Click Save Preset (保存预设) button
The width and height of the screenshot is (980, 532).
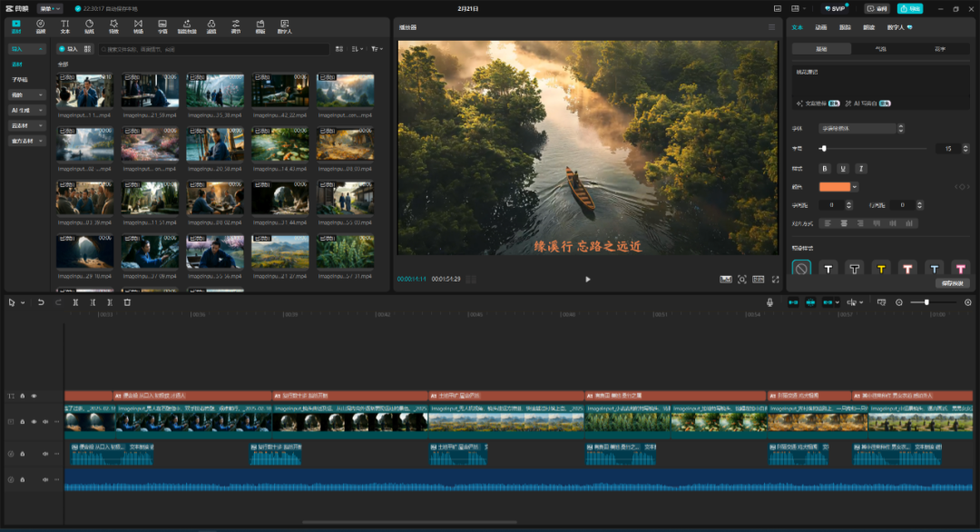953,284
